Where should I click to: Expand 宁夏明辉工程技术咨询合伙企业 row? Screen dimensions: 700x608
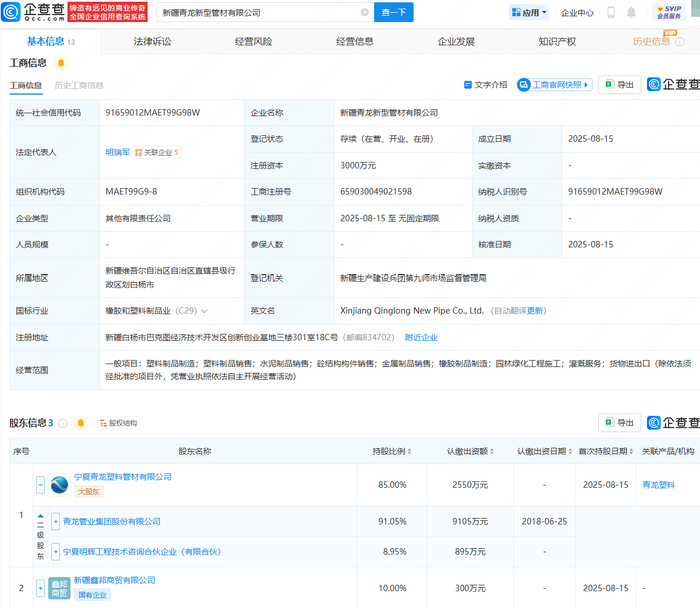[55, 552]
